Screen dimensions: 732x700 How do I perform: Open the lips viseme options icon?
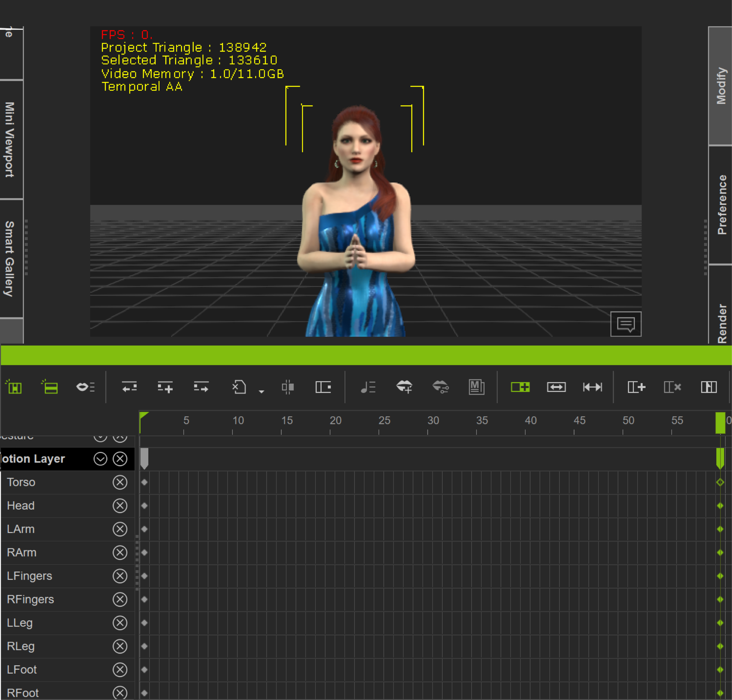click(85, 387)
